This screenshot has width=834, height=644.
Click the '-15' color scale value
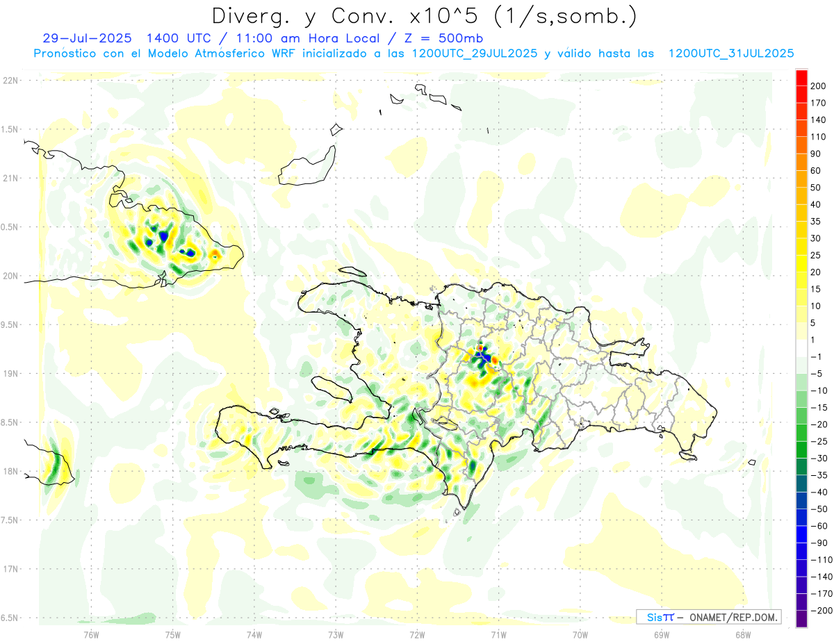(818, 407)
